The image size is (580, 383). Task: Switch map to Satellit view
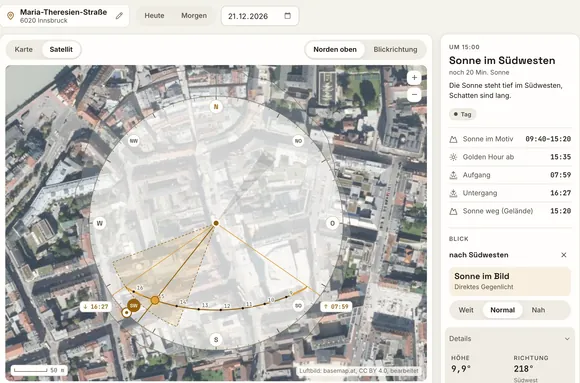click(61, 49)
